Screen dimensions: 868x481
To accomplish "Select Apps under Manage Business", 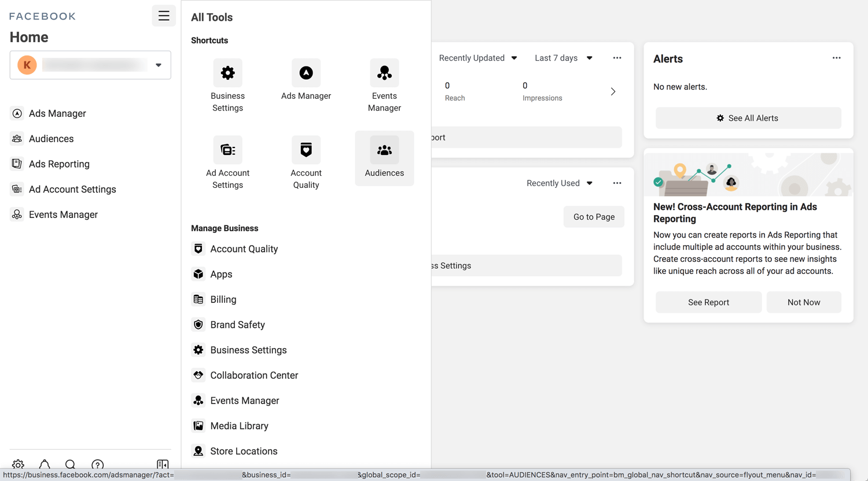I will (x=221, y=274).
